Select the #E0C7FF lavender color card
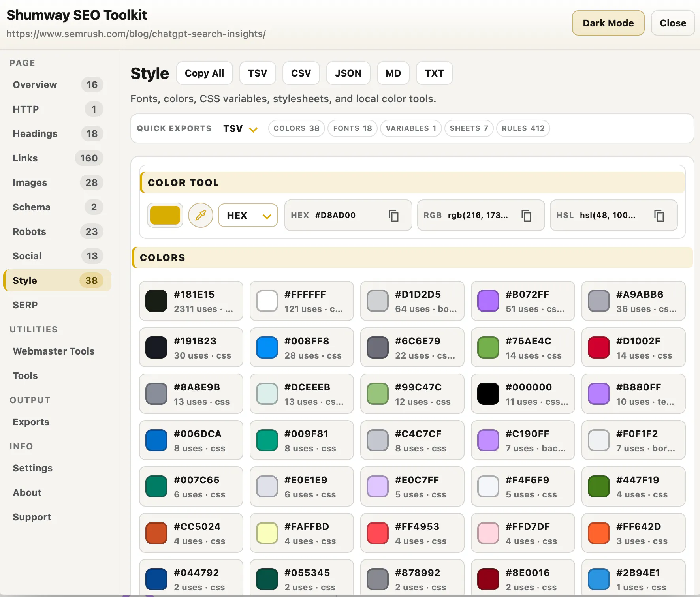This screenshot has height=597, width=700. [x=412, y=486]
